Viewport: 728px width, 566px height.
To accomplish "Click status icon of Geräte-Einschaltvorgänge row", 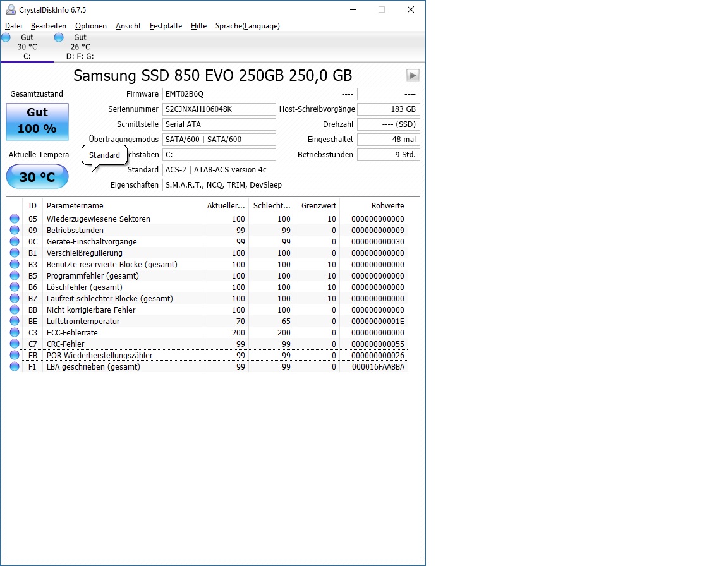I will pyautogui.click(x=15, y=241).
